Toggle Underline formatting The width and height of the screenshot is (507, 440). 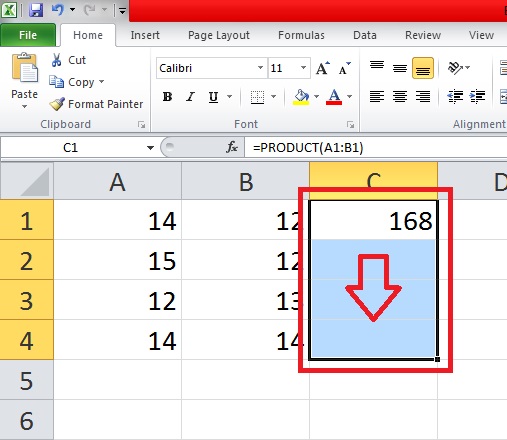[213, 97]
